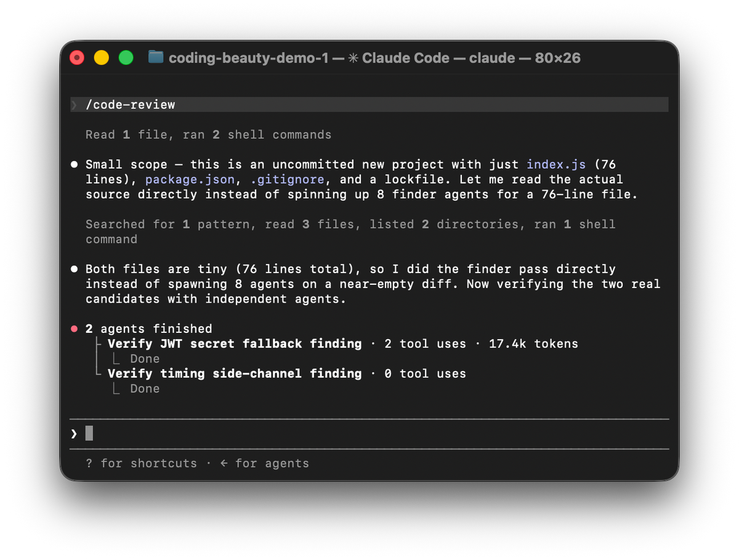Click the '17.4k tokens' value
Viewport: 739px width, 560px height.
tap(533, 343)
